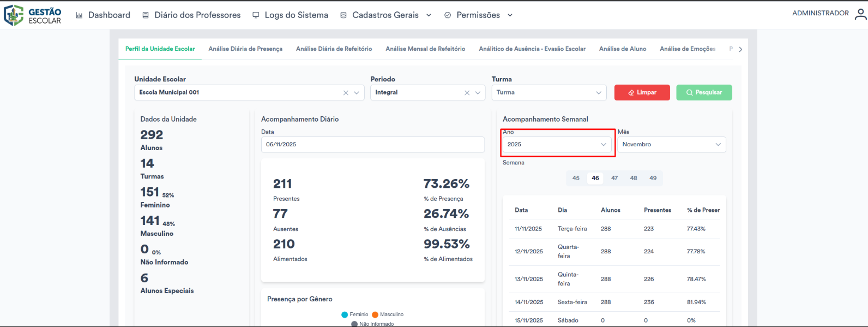Toggle the Não Informado legend marker
868x327 pixels.
pos(354,324)
